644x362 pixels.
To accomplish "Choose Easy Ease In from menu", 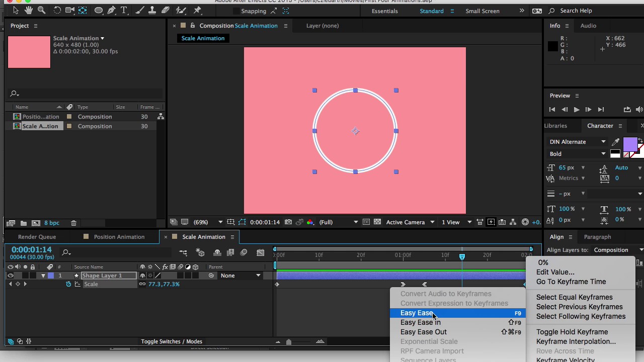I will tap(420, 322).
